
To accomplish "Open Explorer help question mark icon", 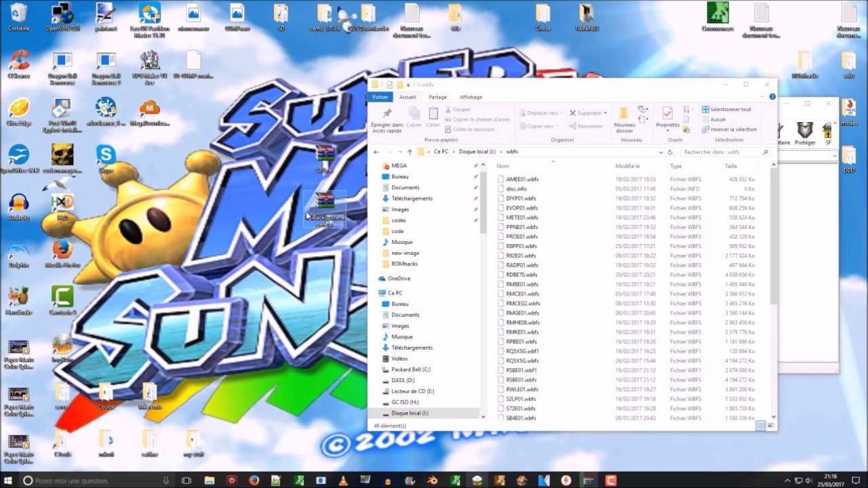I will [772, 97].
